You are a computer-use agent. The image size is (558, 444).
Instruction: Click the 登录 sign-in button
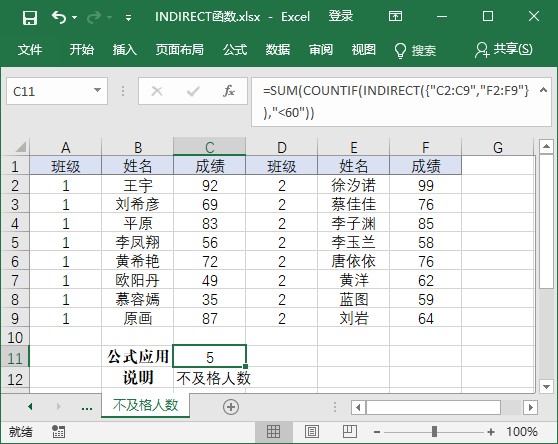341,16
